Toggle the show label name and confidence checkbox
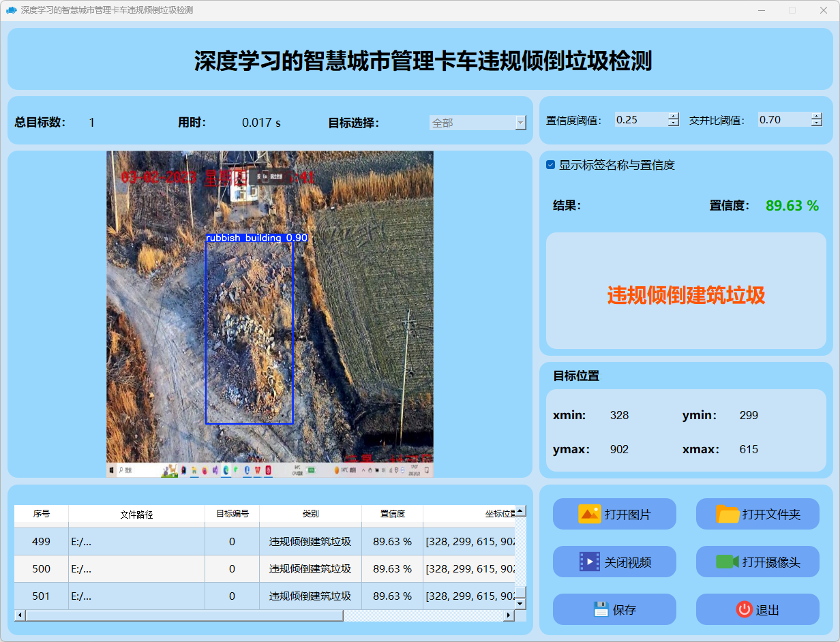This screenshot has width=840, height=642. pos(551,165)
